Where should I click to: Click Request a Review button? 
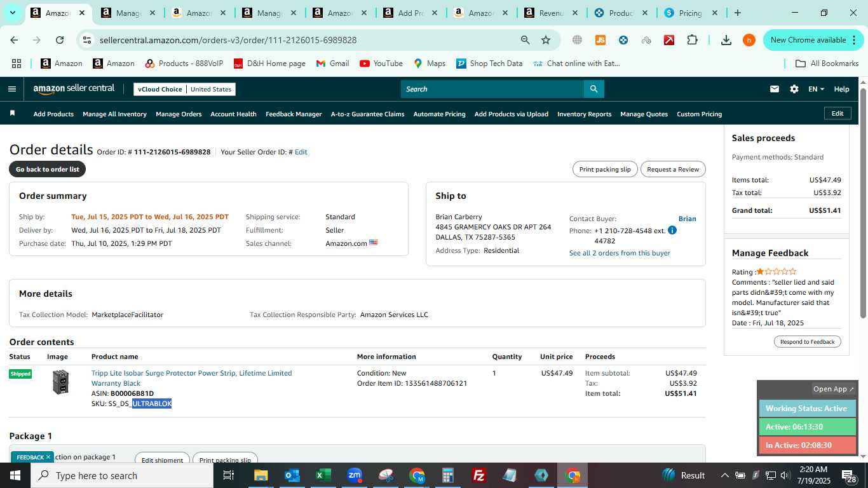pos(673,169)
